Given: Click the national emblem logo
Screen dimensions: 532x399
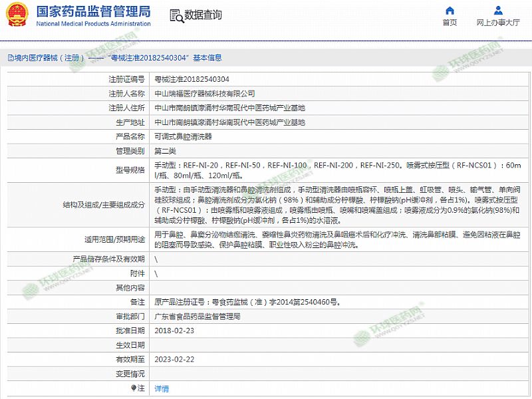Looking at the screenshot, I should click(x=17, y=15).
